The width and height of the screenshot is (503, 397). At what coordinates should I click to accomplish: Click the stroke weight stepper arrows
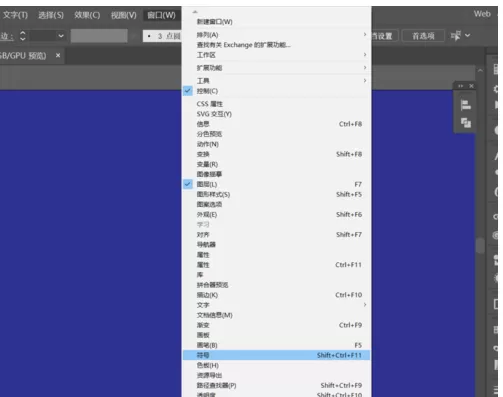(23, 36)
